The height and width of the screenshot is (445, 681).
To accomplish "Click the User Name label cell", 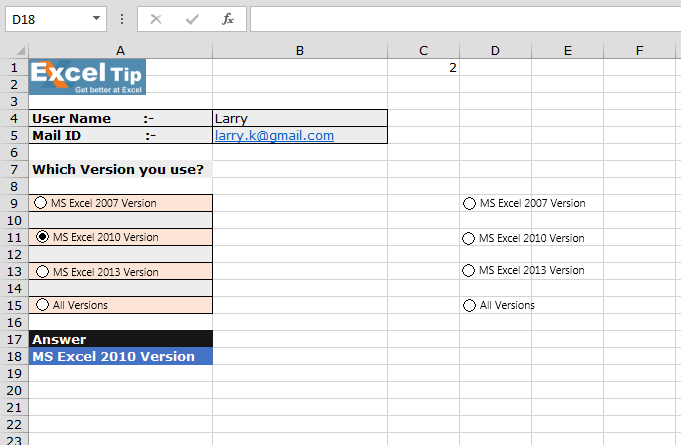I will click(121, 119).
